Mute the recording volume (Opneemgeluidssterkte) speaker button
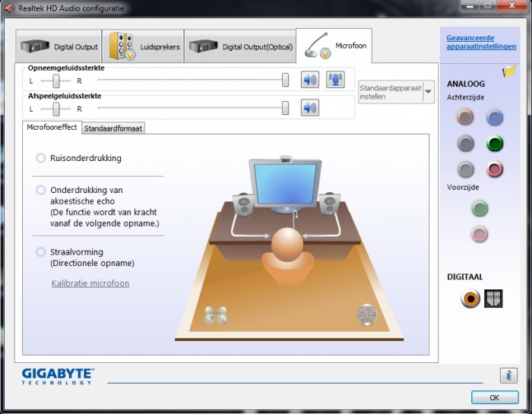This screenshot has width=532, height=414. point(310,80)
